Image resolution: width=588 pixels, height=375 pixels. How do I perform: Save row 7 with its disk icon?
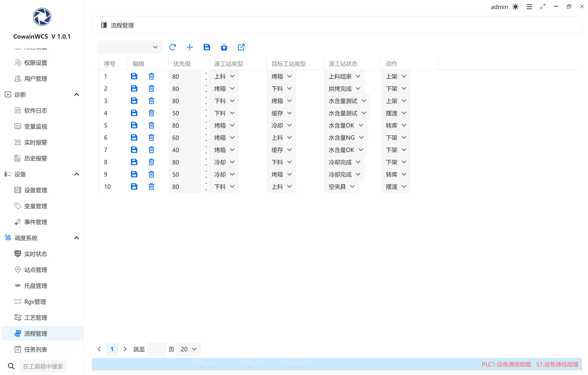point(134,150)
